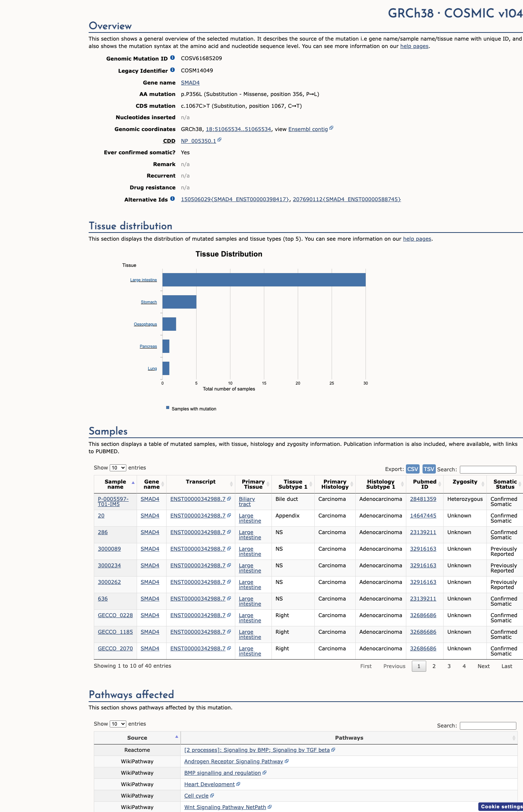
Task: Go to samples page 3
Action: click(449, 666)
